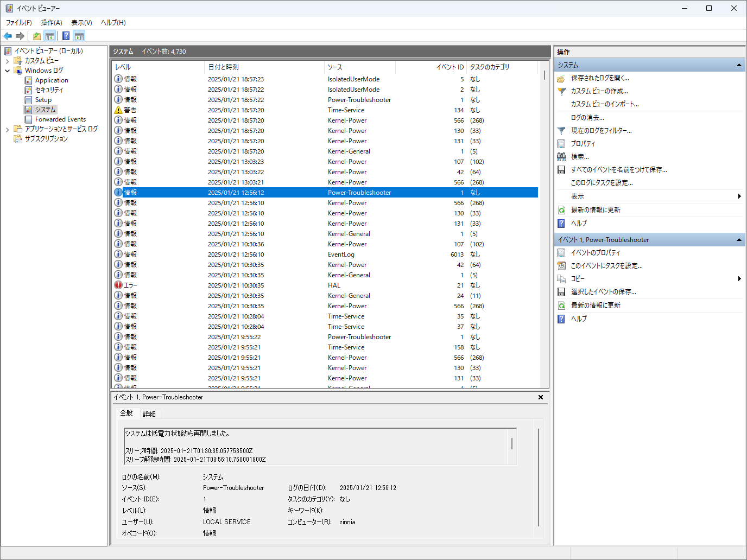This screenshot has width=747, height=560.
Task: Expand the カスタム ビュー tree node
Action: 8,61
